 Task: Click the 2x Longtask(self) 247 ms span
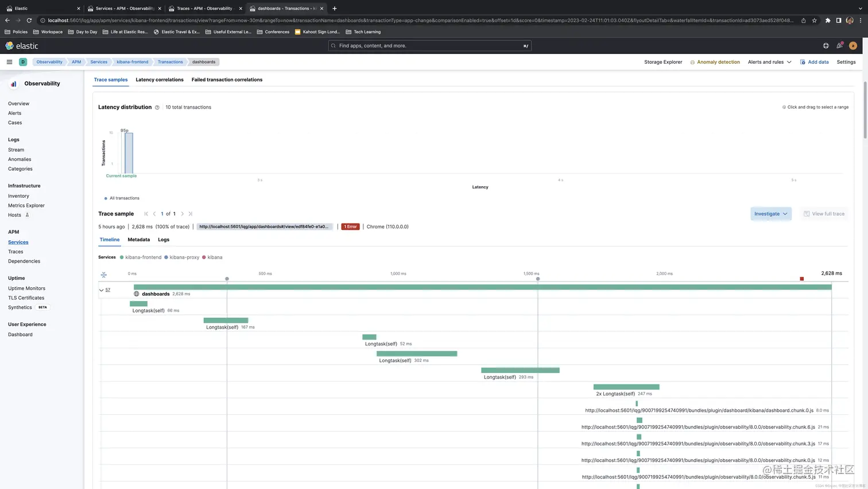point(626,387)
